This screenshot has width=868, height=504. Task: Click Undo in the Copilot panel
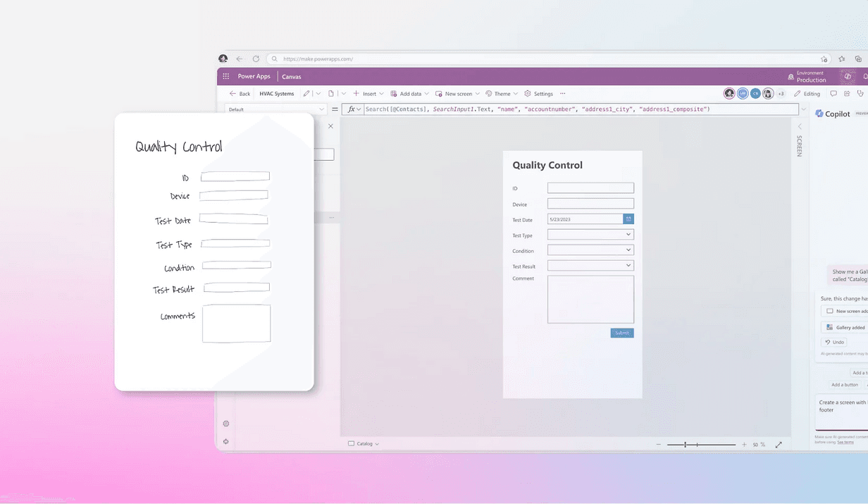pos(834,342)
